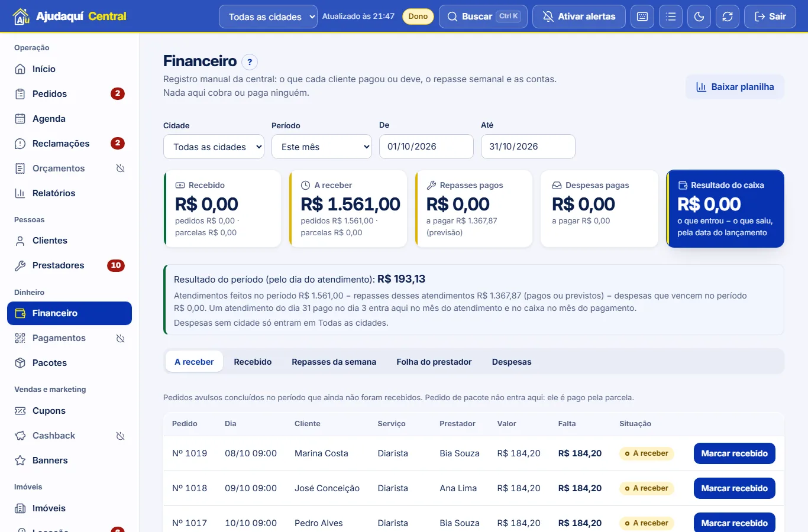
Task: Click the Sair logout button
Action: pyautogui.click(x=770, y=17)
